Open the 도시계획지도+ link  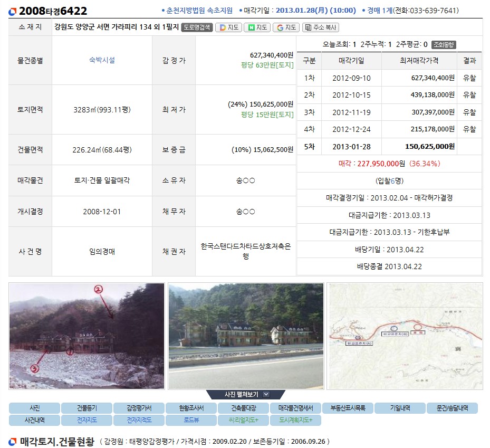click(x=295, y=421)
